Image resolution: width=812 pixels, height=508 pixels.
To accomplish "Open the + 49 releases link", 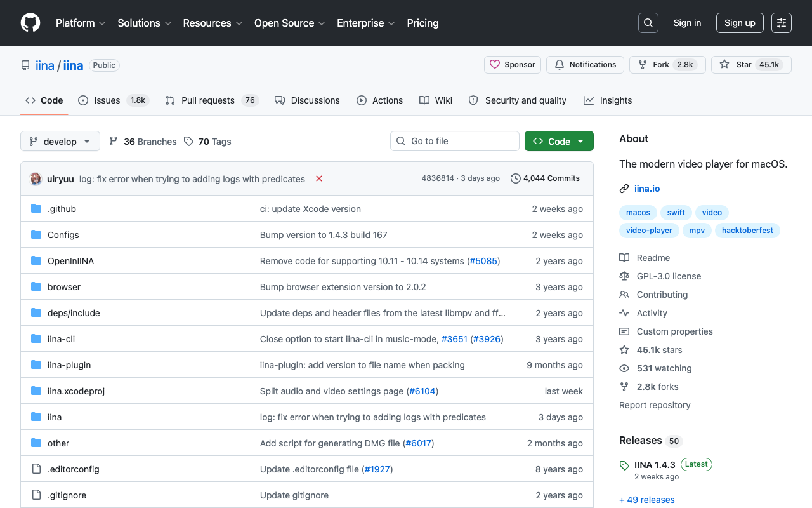I will (647, 500).
